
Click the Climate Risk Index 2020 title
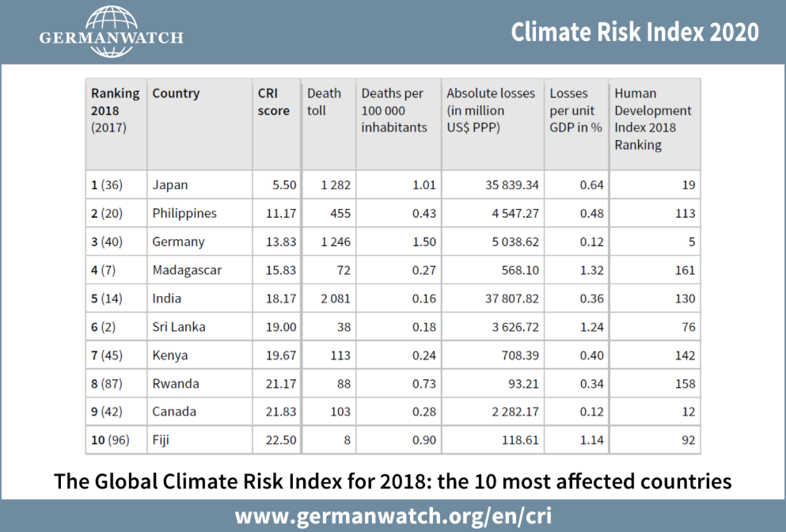coord(634,32)
